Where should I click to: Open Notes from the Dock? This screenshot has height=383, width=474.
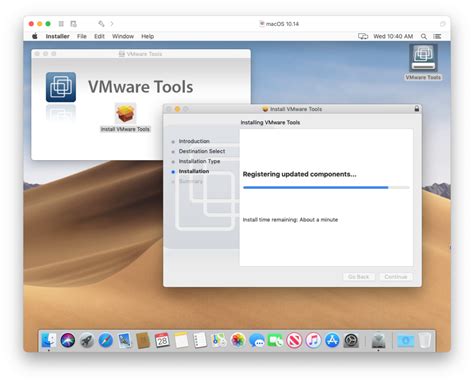click(181, 340)
